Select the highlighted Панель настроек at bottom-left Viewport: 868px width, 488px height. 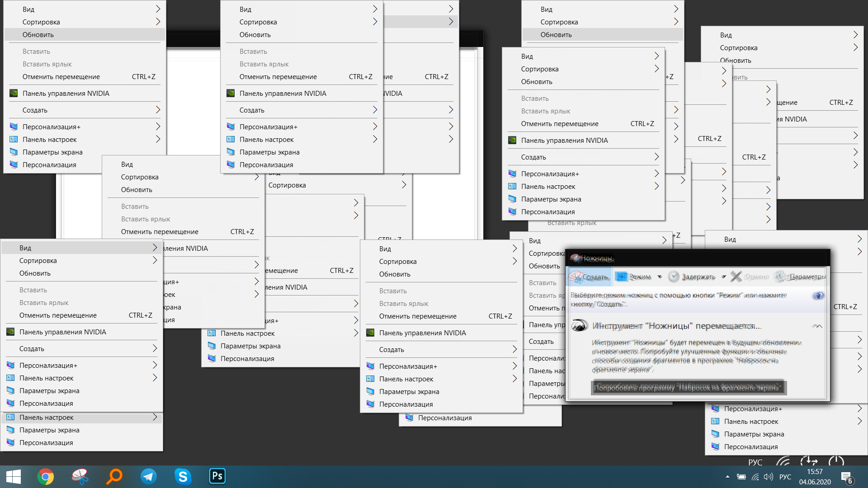(x=81, y=417)
